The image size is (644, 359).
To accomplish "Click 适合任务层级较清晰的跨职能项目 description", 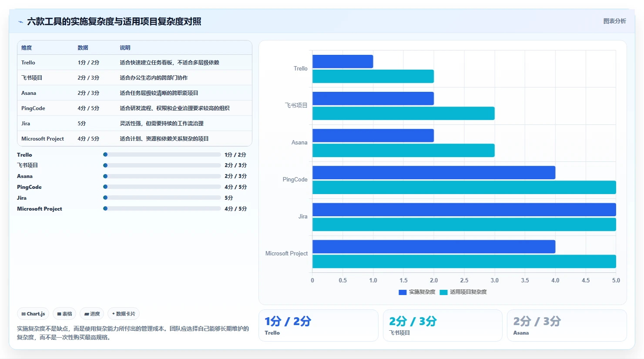I will coord(159,93).
